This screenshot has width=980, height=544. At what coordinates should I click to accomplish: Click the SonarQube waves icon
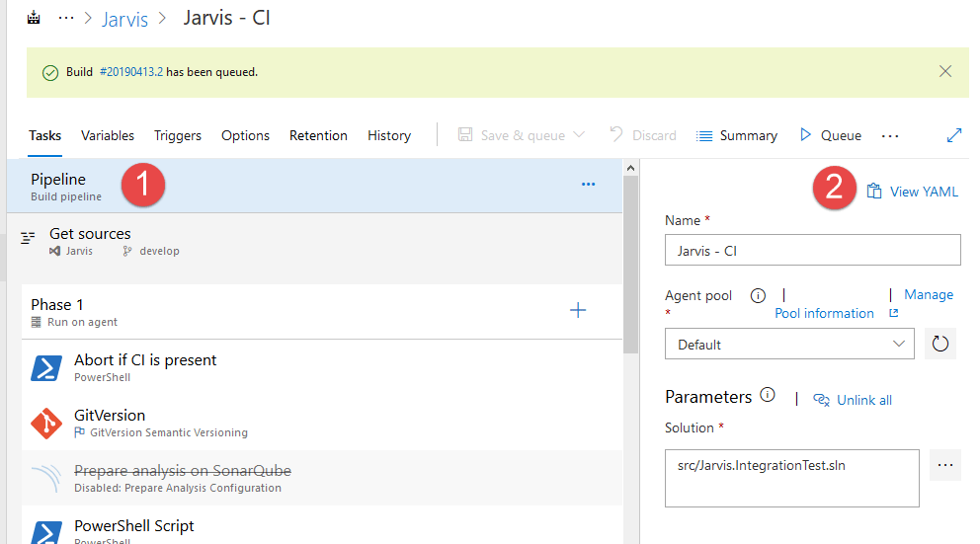coord(46,479)
